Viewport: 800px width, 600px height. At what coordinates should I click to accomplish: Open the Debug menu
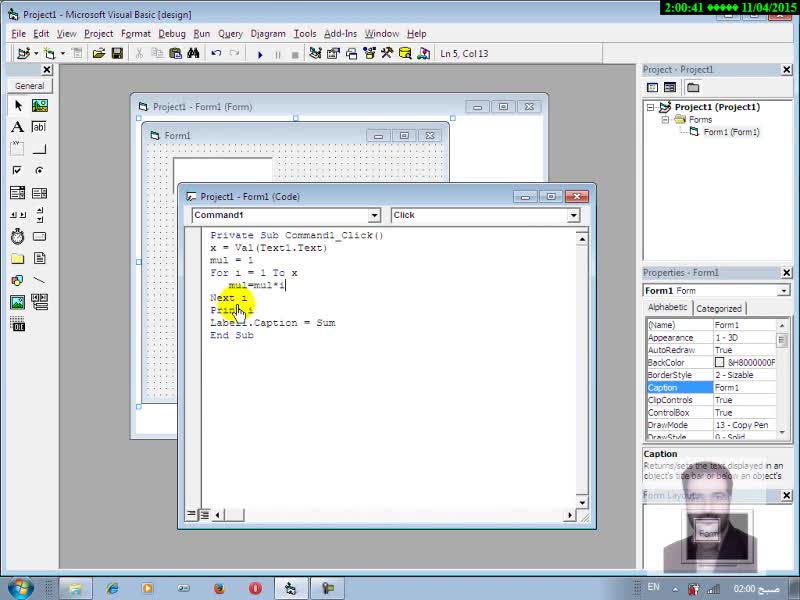[172, 34]
